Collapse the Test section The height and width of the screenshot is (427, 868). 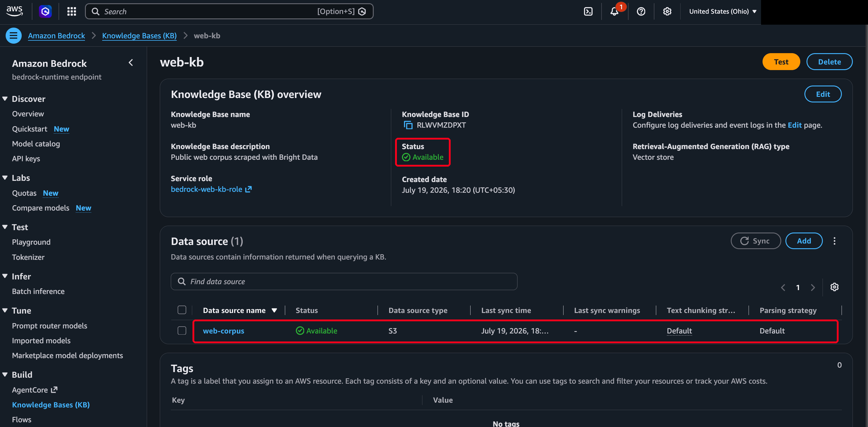[5, 227]
